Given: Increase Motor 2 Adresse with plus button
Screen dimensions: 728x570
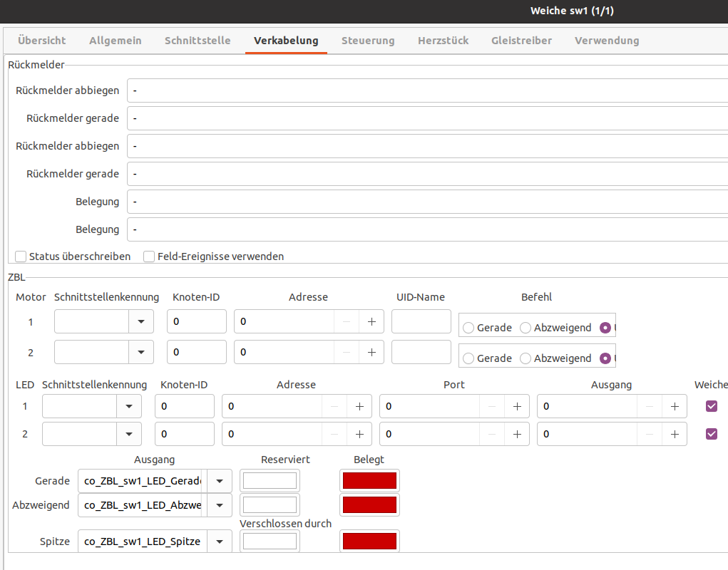Looking at the screenshot, I should (371, 352).
